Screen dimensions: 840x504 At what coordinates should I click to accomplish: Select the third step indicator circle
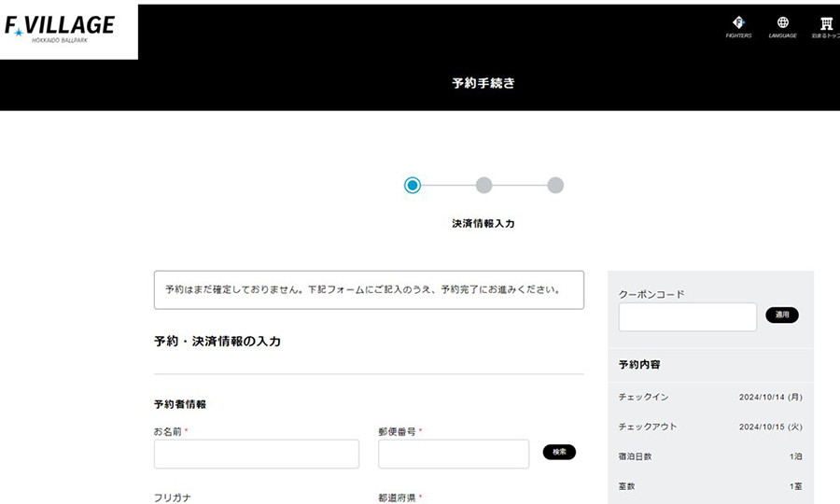[x=555, y=186]
